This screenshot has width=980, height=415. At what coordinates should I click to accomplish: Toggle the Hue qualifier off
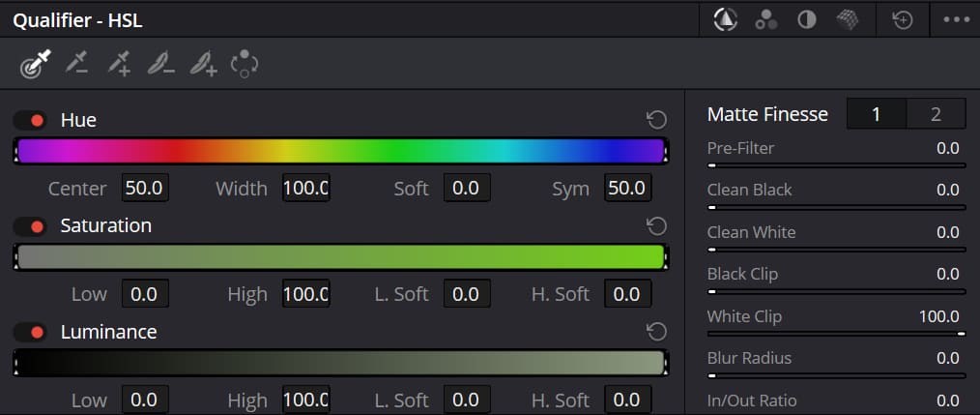tap(30, 120)
